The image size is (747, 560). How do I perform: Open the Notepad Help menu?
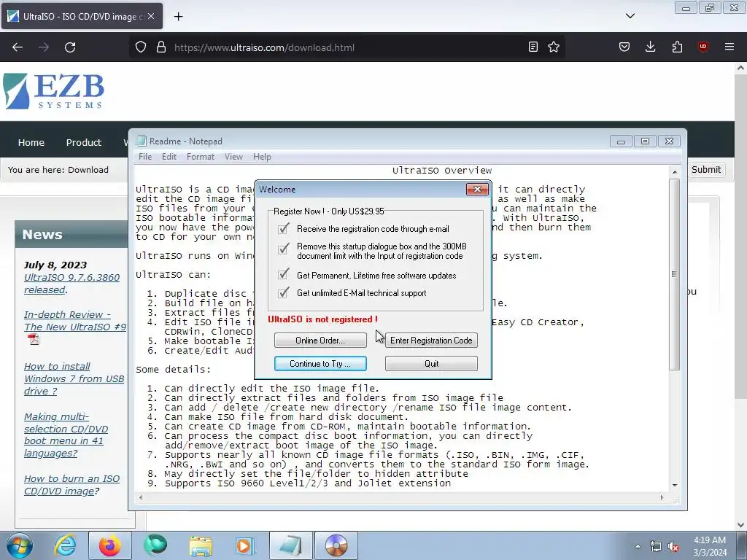(x=262, y=157)
